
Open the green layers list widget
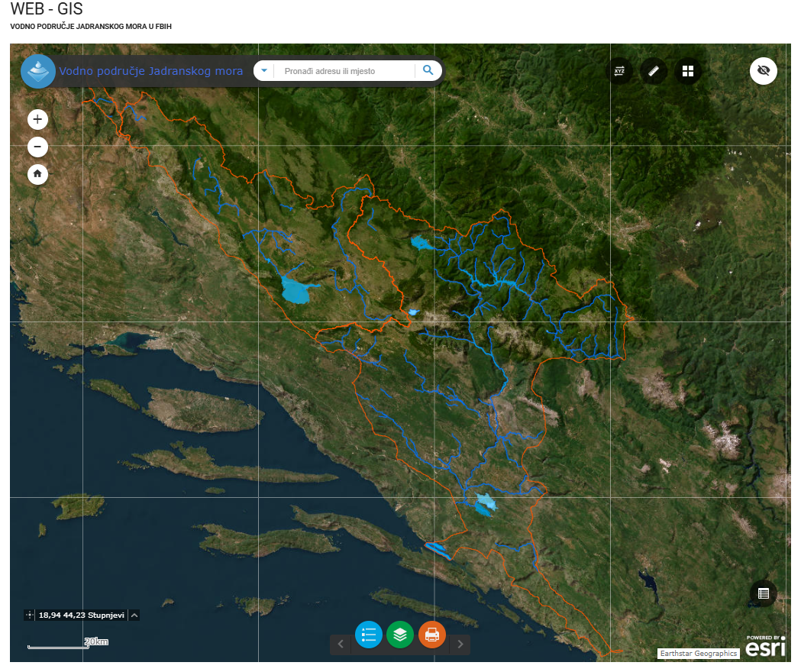pyautogui.click(x=400, y=635)
